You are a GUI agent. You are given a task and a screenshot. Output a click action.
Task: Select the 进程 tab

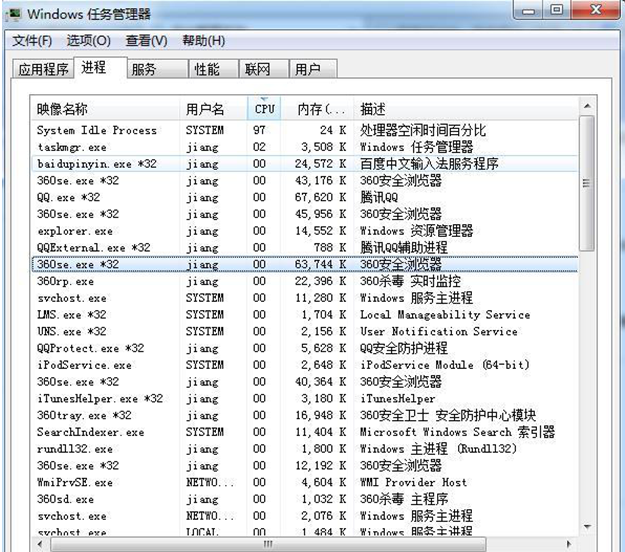[100, 67]
